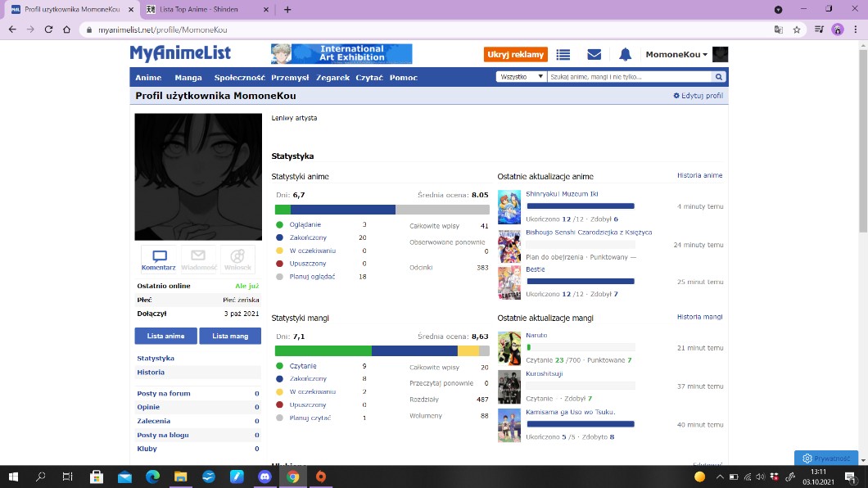Open the Manga navigation menu
The height and width of the screenshot is (488, 868).
(188, 78)
